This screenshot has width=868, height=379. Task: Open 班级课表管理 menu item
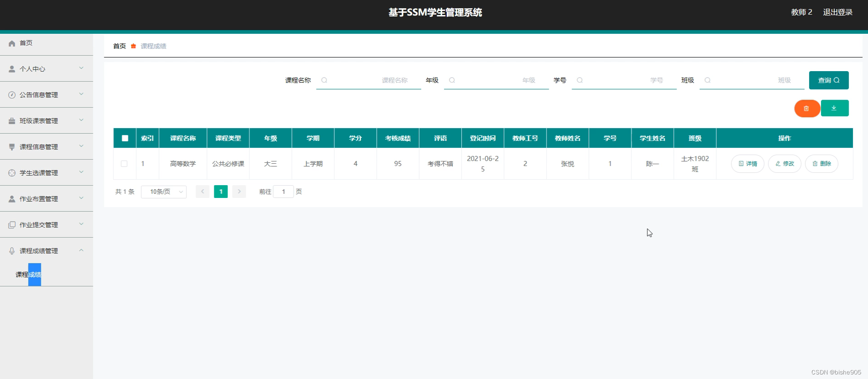click(x=46, y=121)
